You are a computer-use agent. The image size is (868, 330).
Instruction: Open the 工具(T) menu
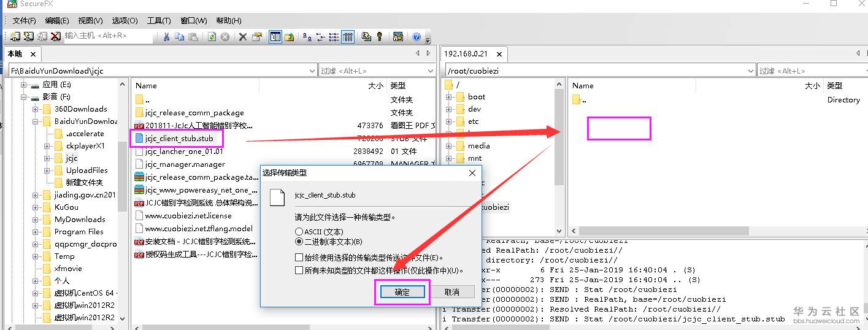(x=159, y=21)
